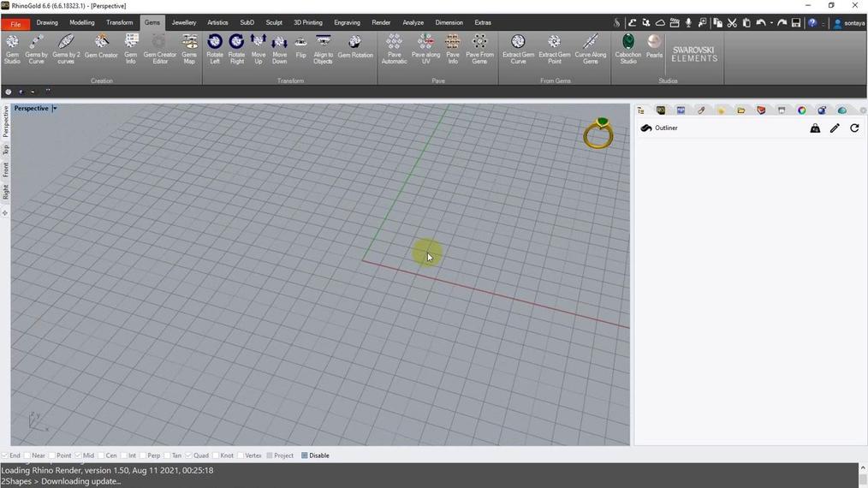
Task: Open the Perspective viewport dropdown arrow
Action: coord(55,109)
